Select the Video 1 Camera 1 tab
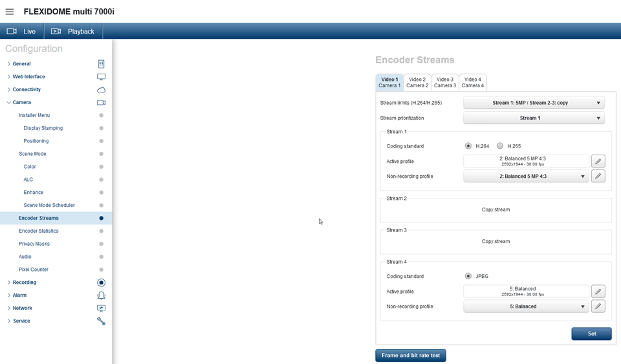Screen dimensions: 621x364 [389, 82]
